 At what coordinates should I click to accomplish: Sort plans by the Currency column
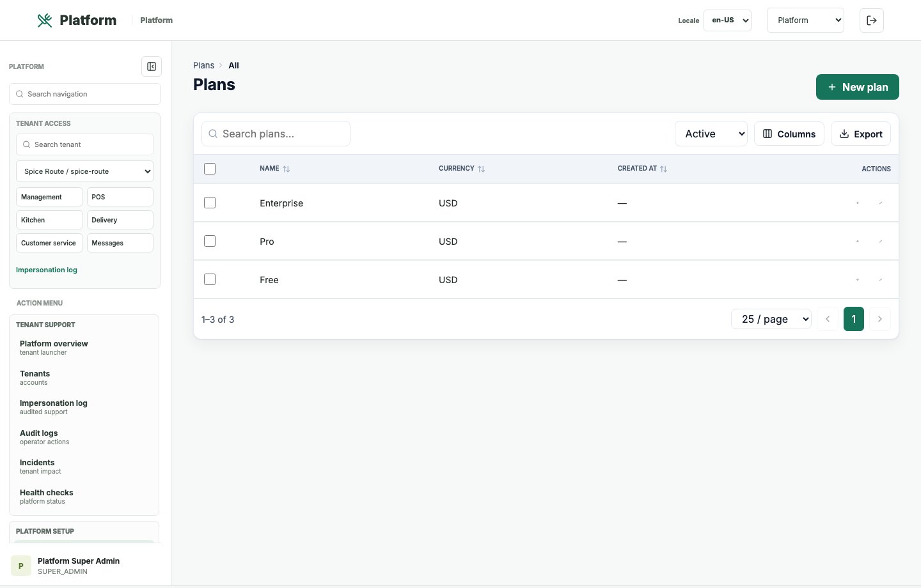click(x=462, y=169)
